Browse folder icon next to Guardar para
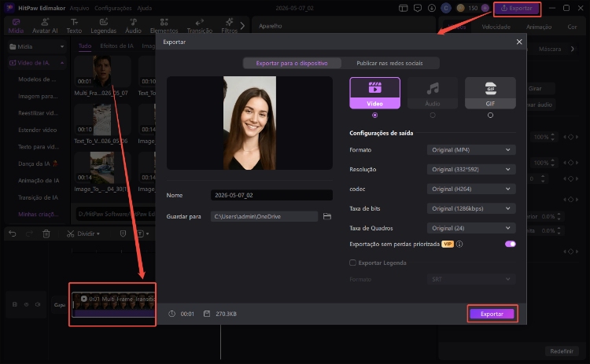Viewport: 590px width, 364px height. click(327, 216)
